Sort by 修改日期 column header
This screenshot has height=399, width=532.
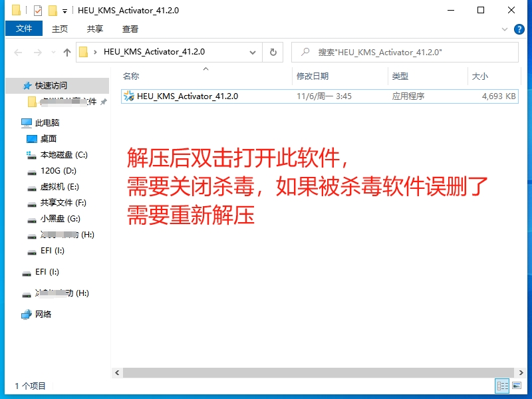[x=313, y=76]
